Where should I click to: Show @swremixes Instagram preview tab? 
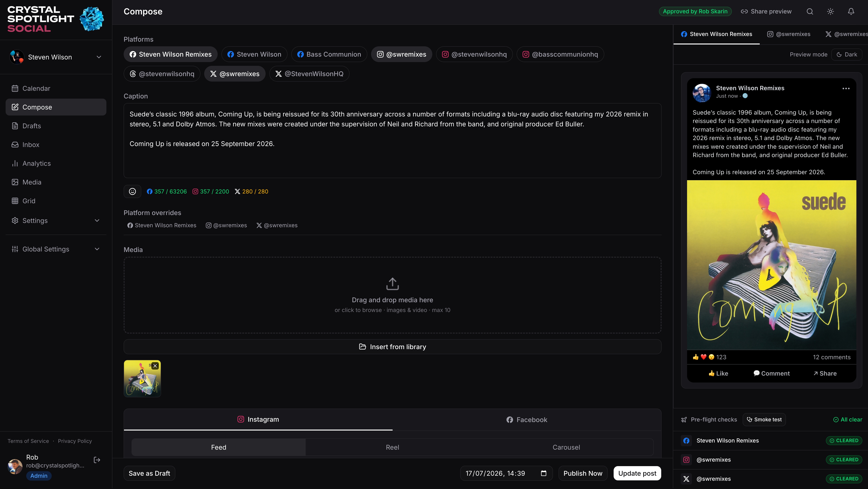point(788,34)
